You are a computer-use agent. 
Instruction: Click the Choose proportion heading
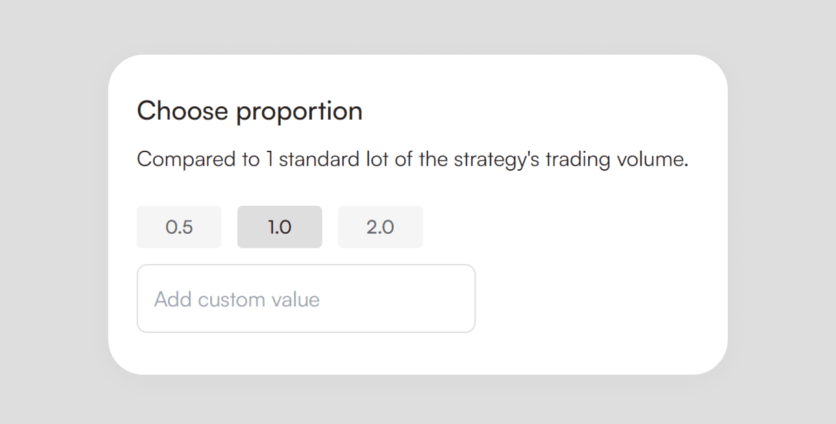(x=249, y=111)
